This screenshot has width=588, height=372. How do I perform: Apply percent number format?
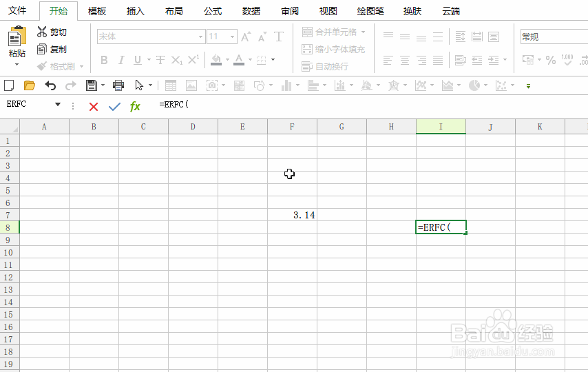tap(551, 60)
